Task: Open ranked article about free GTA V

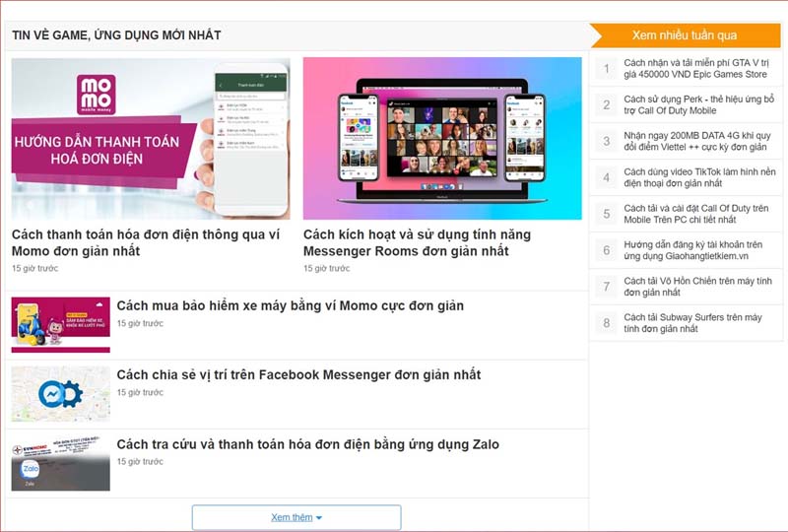Action: 696,68
